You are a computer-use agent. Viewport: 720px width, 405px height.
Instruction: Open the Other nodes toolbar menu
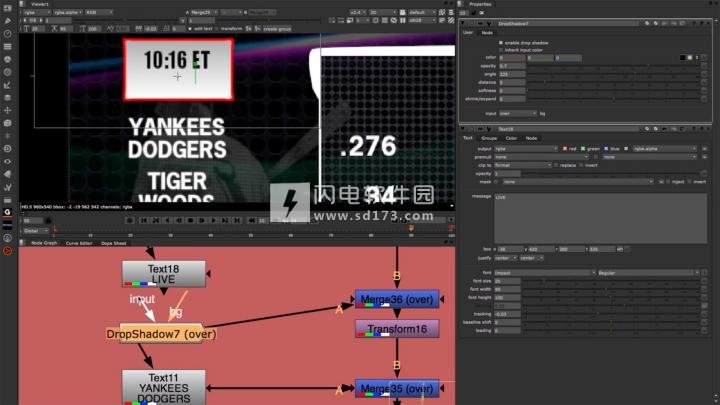pyautogui.click(x=7, y=200)
